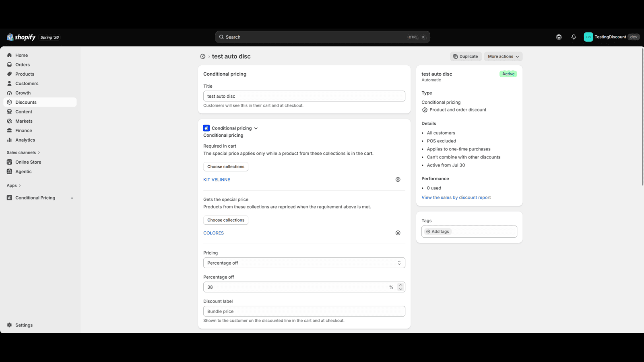Image resolution: width=644 pixels, height=362 pixels.
Task: Click the Discount label field
Action: (x=304, y=311)
